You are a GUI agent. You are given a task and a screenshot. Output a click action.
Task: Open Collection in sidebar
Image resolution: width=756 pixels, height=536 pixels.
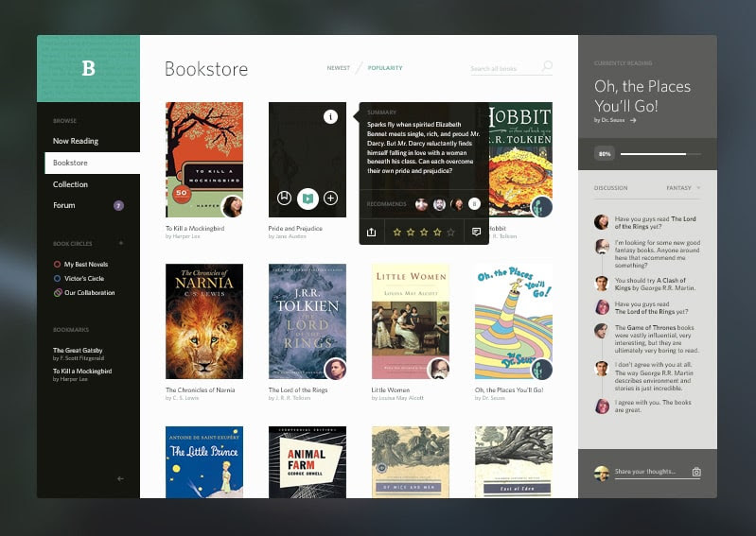[70, 184]
